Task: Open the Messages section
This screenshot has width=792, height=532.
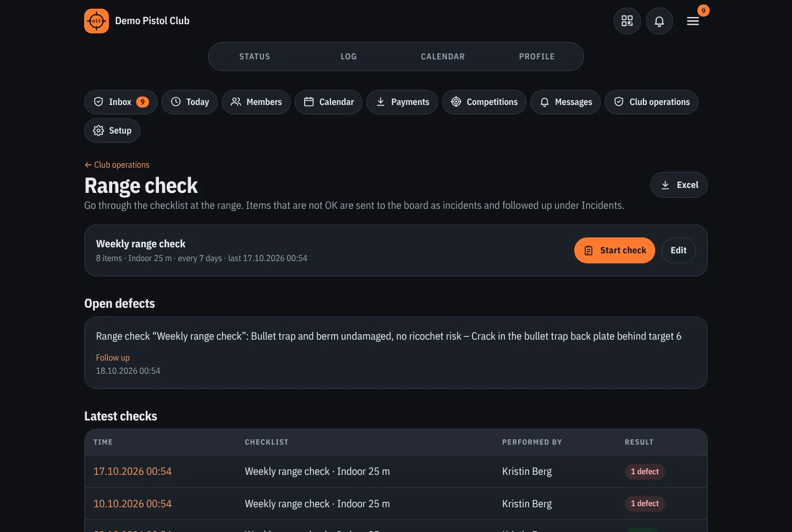Action: click(565, 102)
